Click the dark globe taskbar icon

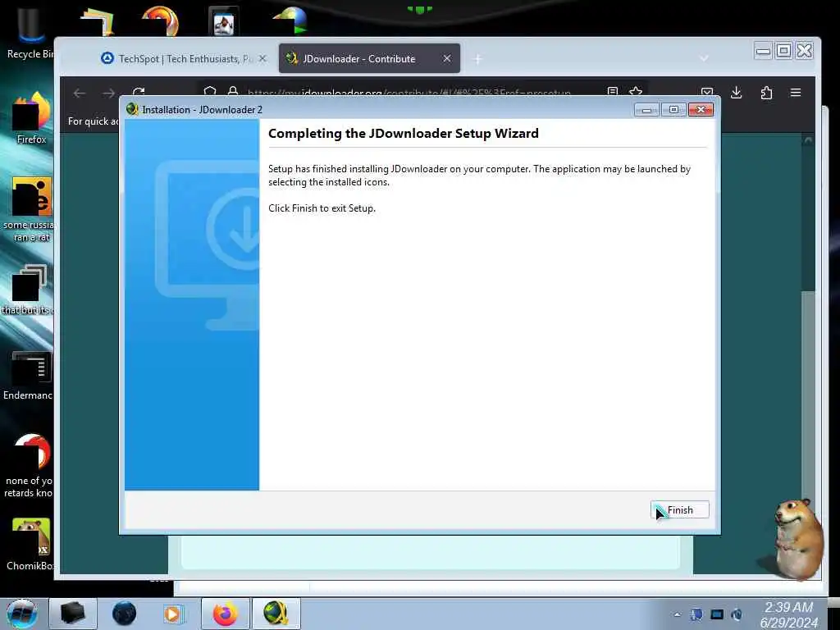124,614
